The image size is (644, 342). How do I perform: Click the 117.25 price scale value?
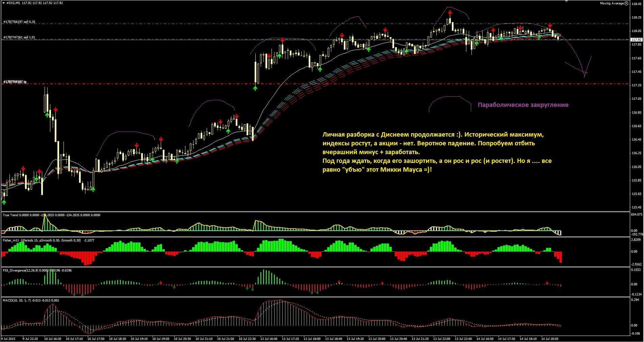coord(636,85)
